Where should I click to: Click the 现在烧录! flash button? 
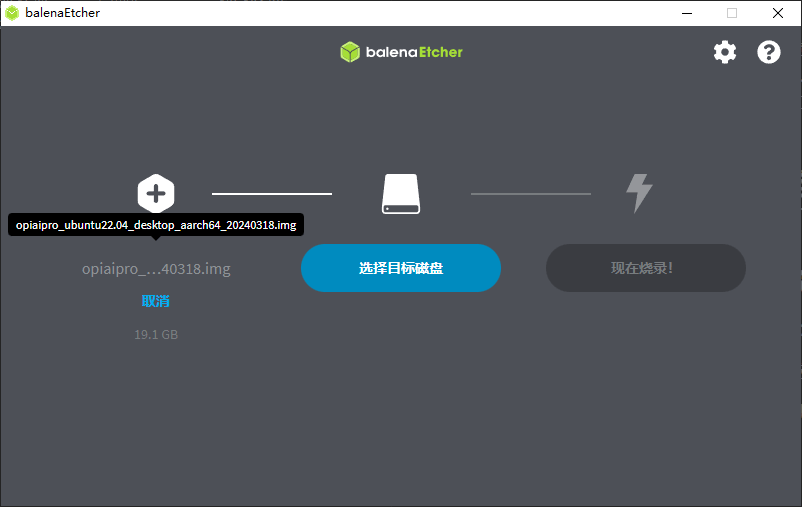tap(645, 268)
